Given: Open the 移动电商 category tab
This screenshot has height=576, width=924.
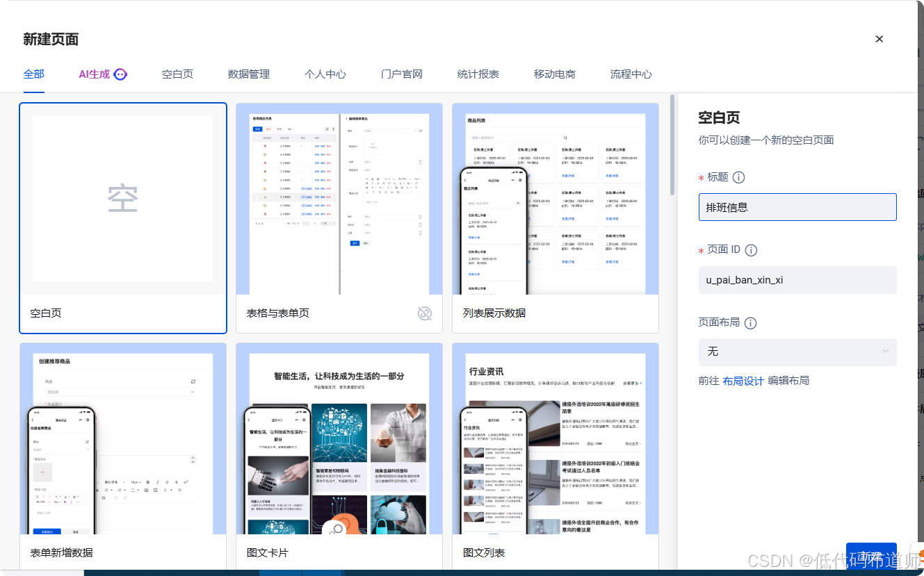Looking at the screenshot, I should click(554, 74).
